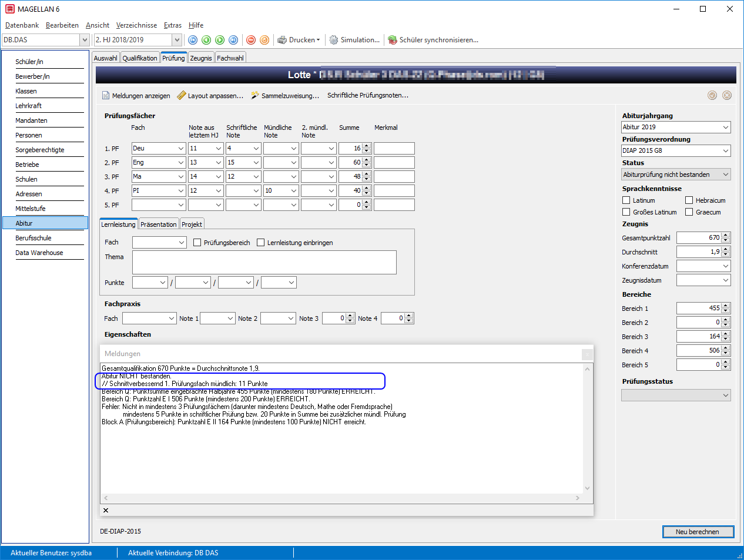Click Meldungen anzeigen
This screenshot has width=744, height=560.
point(136,96)
